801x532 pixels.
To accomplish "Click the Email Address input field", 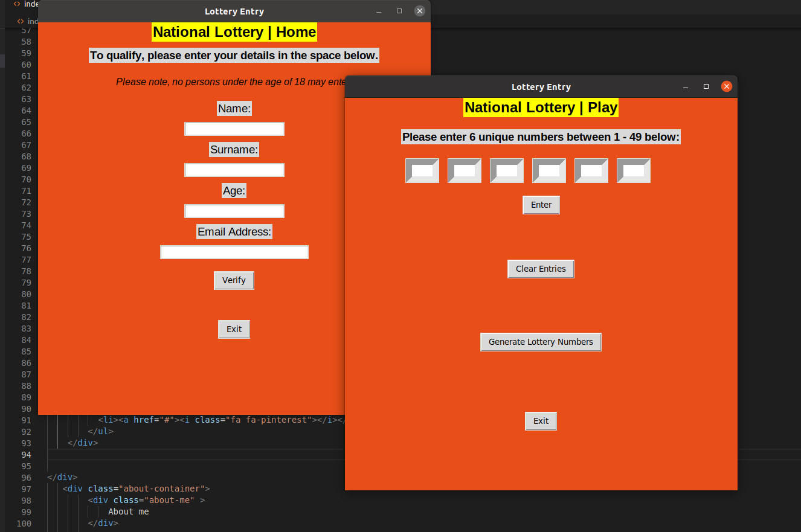I will tap(234, 252).
